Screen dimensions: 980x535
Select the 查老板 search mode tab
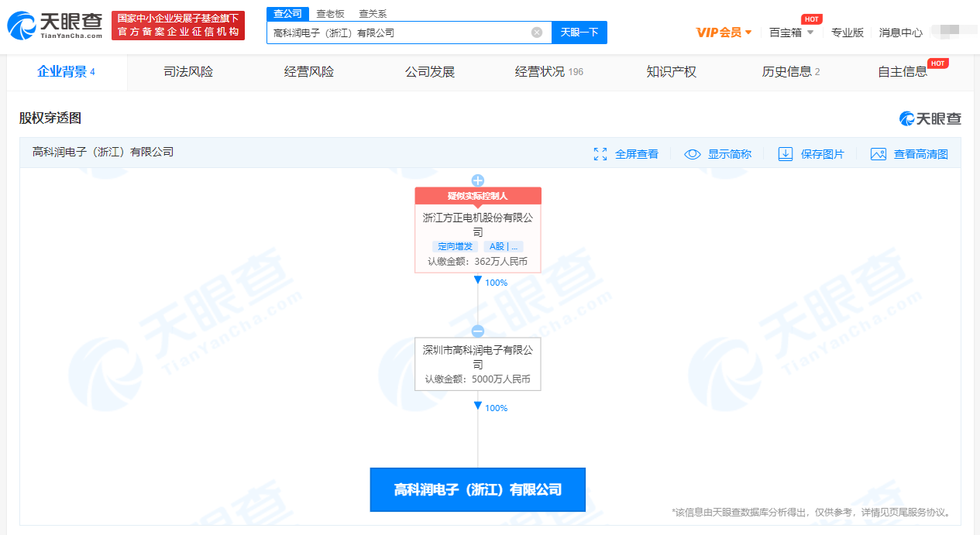point(330,14)
